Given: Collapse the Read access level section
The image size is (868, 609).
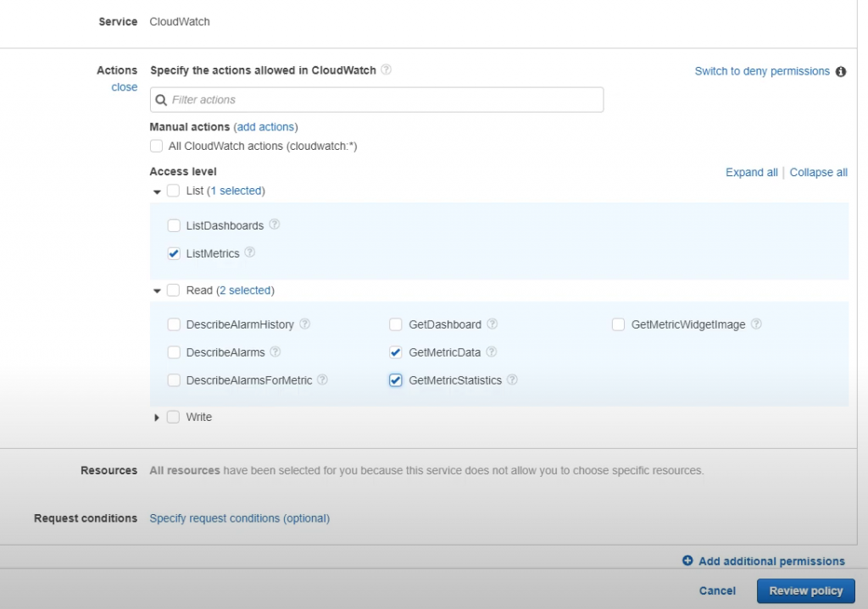Looking at the screenshot, I should (157, 291).
